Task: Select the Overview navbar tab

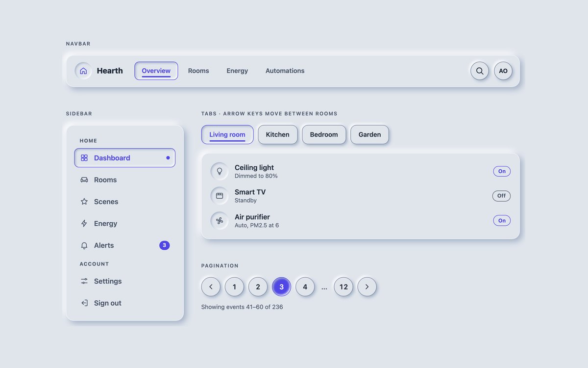Action: [156, 71]
